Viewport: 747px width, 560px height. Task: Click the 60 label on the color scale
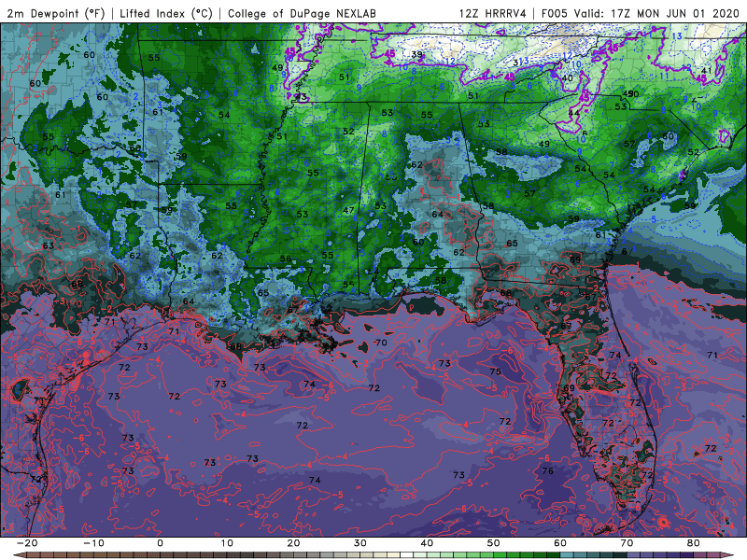click(560, 543)
